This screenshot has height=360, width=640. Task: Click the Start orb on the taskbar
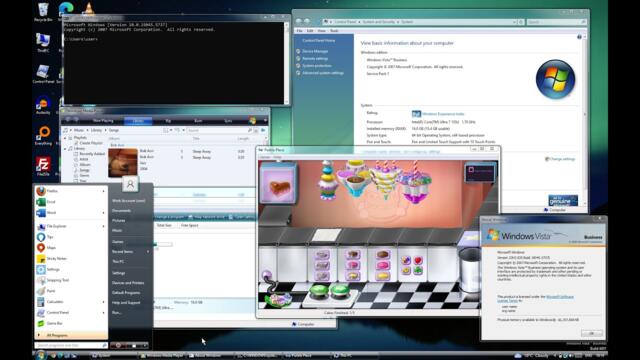coord(40,355)
